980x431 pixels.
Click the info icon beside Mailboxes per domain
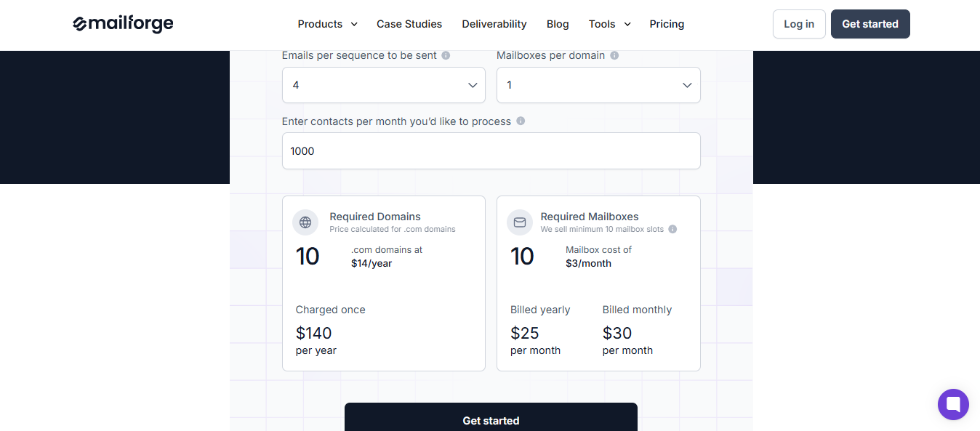[x=614, y=55]
